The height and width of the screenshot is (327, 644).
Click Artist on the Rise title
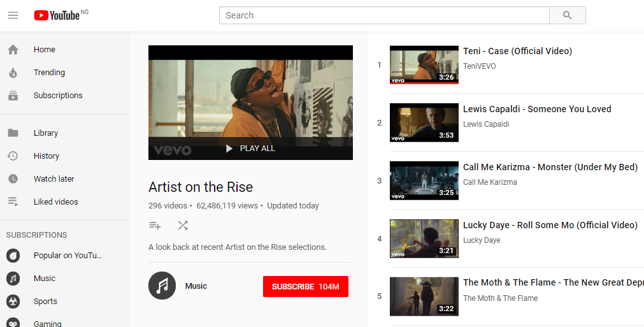coord(201,187)
